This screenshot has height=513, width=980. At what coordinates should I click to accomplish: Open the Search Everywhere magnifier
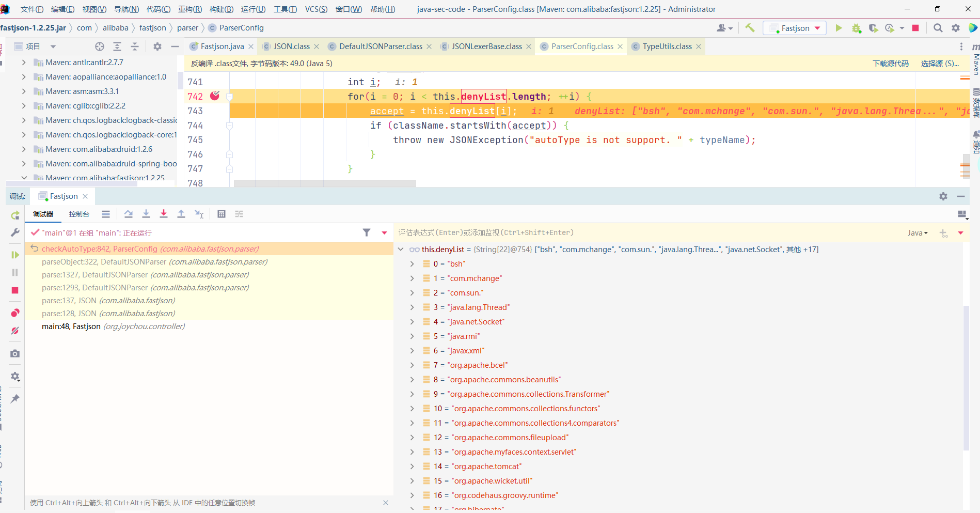pos(938,28)
